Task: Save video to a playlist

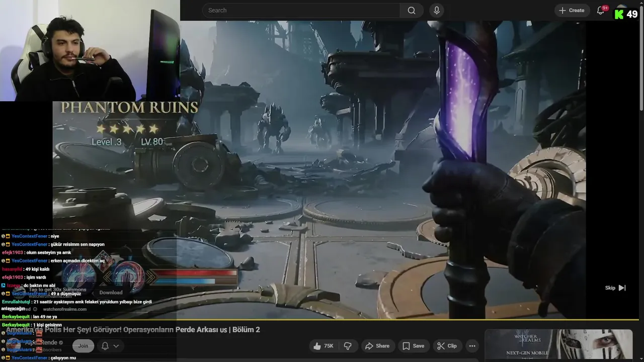Action: coord(413,346)
